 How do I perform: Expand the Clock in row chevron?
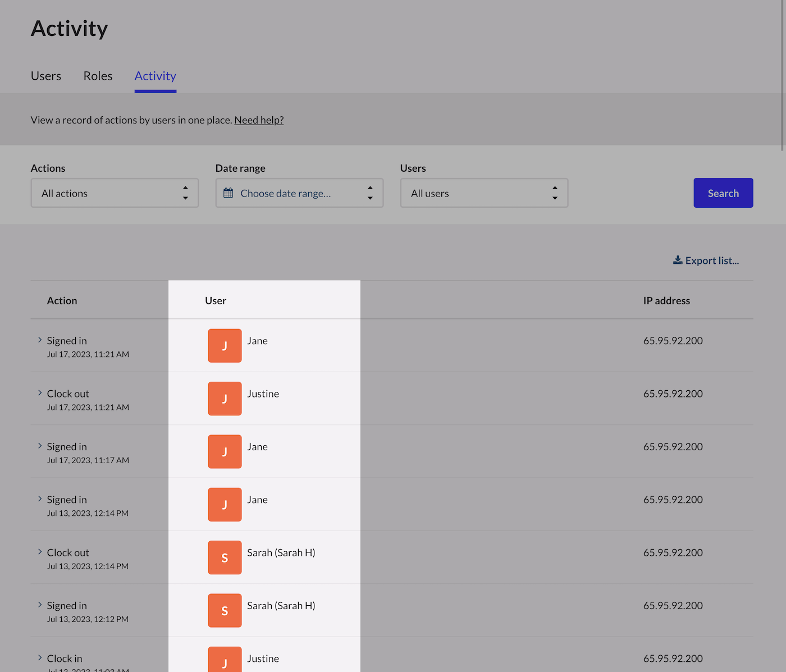[40, 658]
